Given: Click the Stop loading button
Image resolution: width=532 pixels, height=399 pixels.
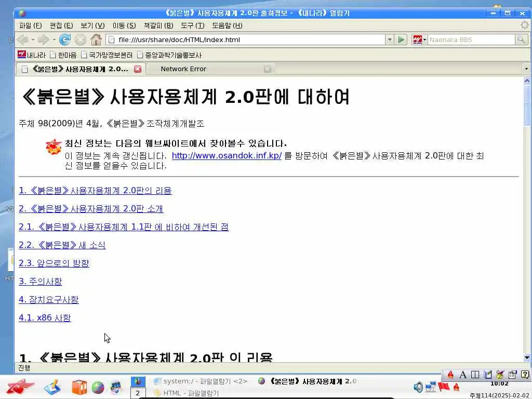Looking at the screenshot, I should [81, 40].
